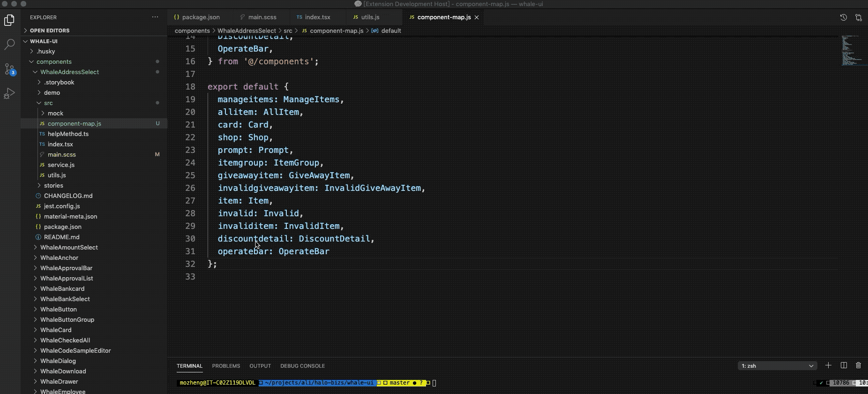Open the DEBUG CONSOLE panel tab
The width and height of the screenshot is (868, 394).
coord(302,366)
